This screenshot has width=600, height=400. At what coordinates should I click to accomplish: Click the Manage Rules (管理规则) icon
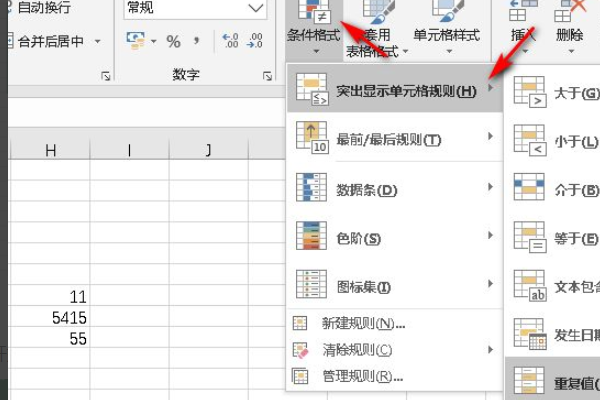pyautogui.click(x=300, y=376)
